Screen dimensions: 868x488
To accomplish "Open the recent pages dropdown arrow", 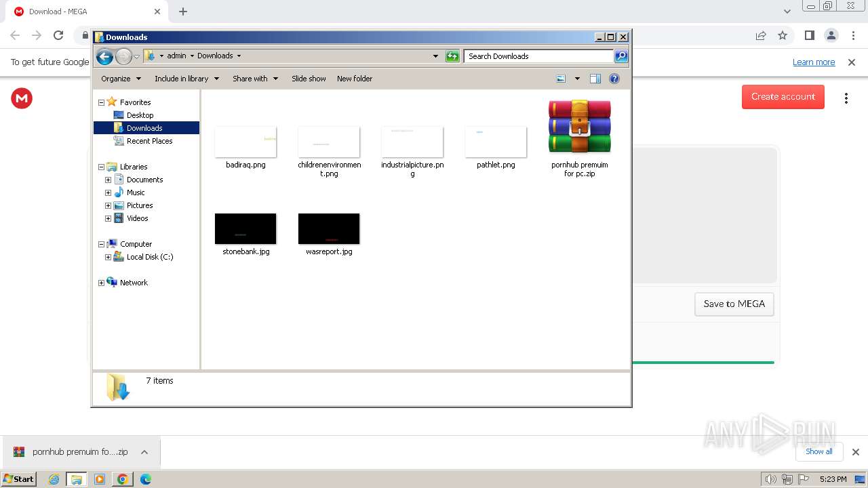I will (x=136, y=56).
